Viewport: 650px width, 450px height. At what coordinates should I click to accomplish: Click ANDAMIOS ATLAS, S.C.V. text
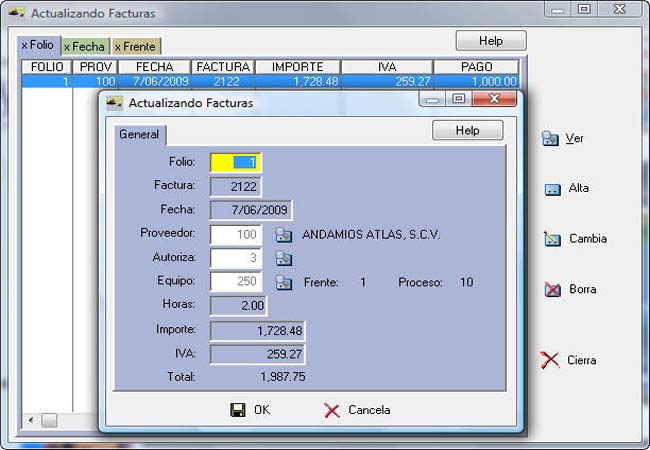(371, 235)
